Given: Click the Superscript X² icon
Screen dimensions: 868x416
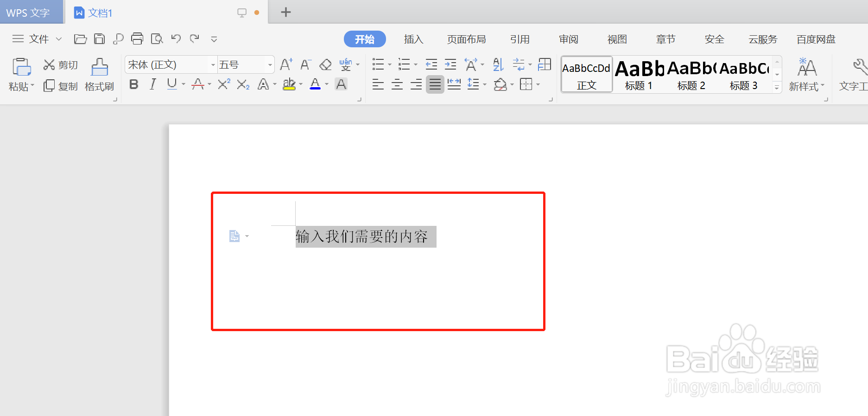Looking at the screenshot, I should point(224,84).
